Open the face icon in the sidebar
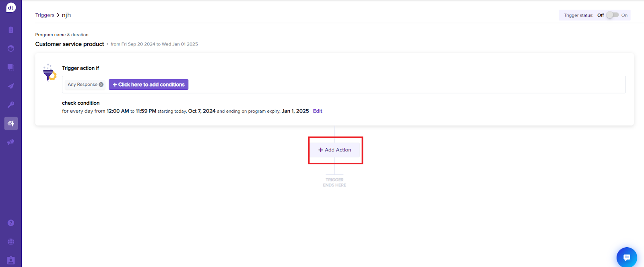Viewport: 644px width, 267px height. [11, 48]
